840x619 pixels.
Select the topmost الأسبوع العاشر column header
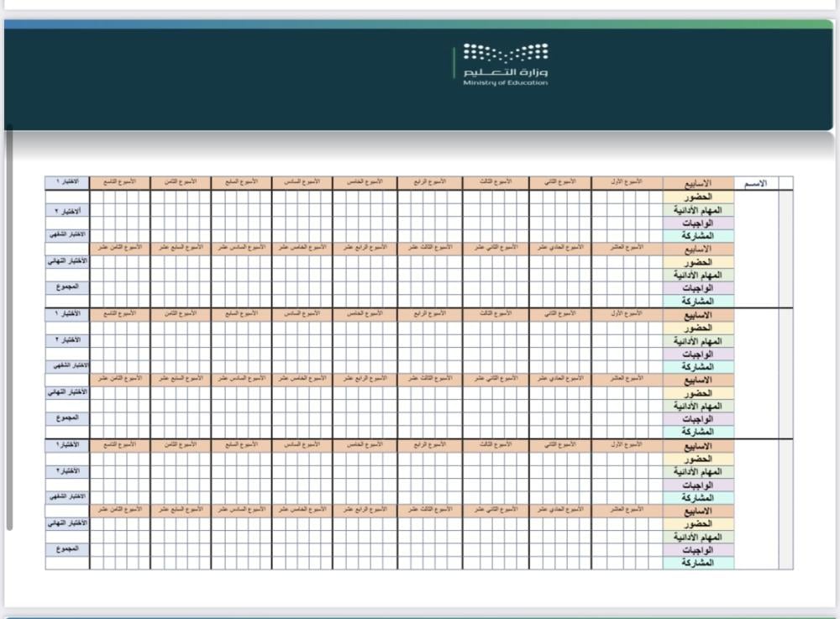(627, 248)
